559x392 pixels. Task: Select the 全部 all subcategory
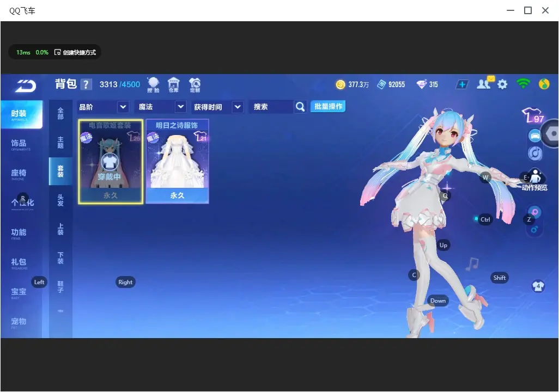(60, 113)
